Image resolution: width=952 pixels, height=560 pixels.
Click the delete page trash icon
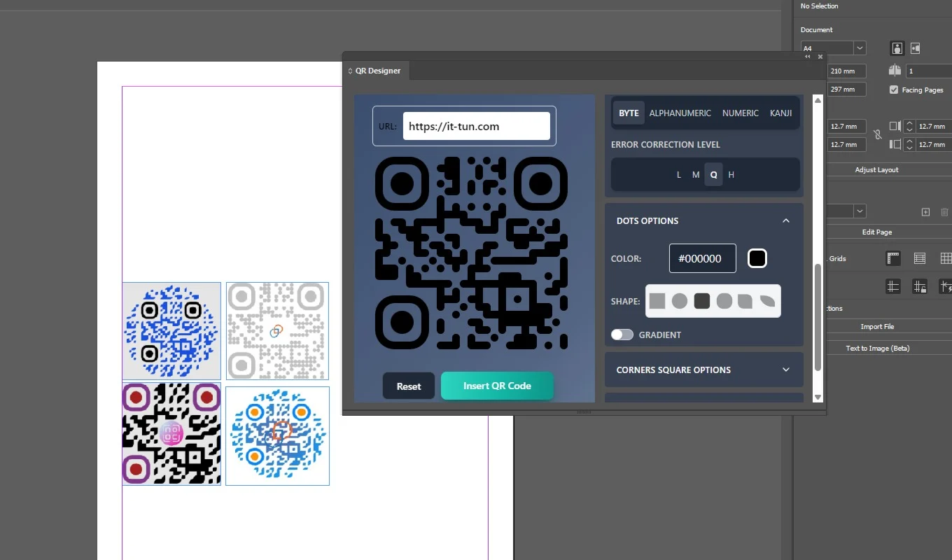point(944,211)
